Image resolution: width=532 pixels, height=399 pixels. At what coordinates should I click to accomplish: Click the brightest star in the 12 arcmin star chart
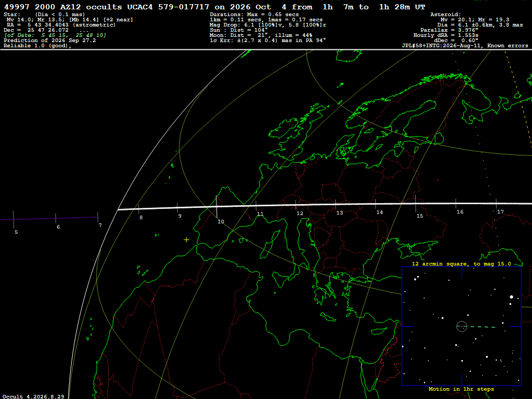(511, 297)
